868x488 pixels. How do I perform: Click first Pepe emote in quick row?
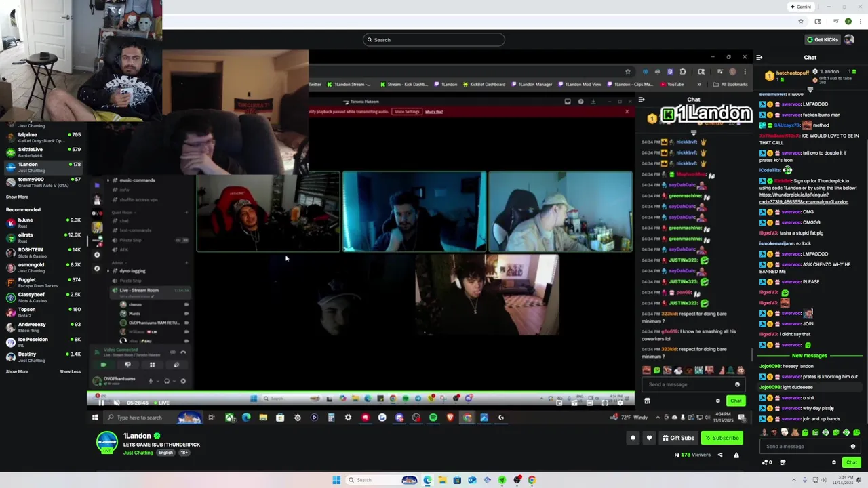(x=804, y=432)
